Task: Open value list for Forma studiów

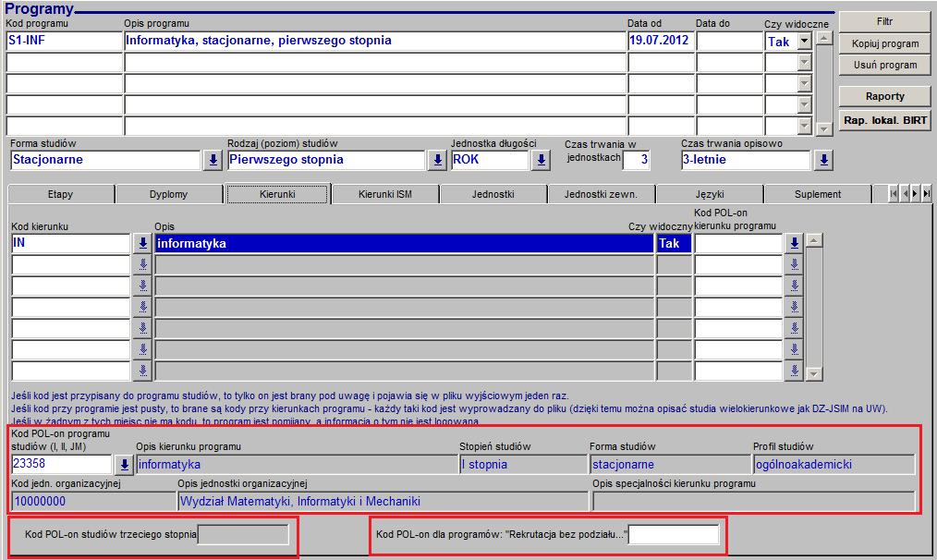Action: coord(213,160)
